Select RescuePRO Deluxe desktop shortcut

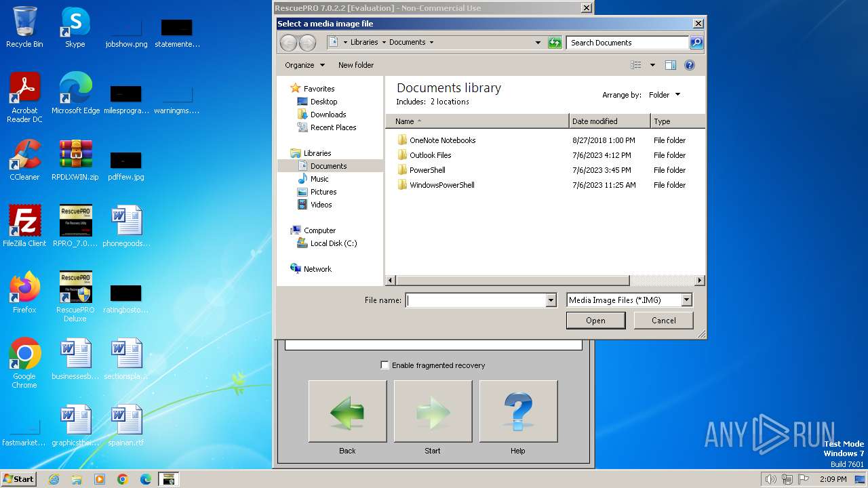(75, 297)
